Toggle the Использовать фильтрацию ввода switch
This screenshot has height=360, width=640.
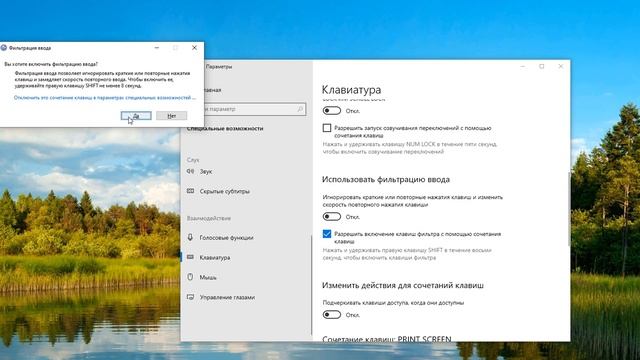[x=331, y=216]
